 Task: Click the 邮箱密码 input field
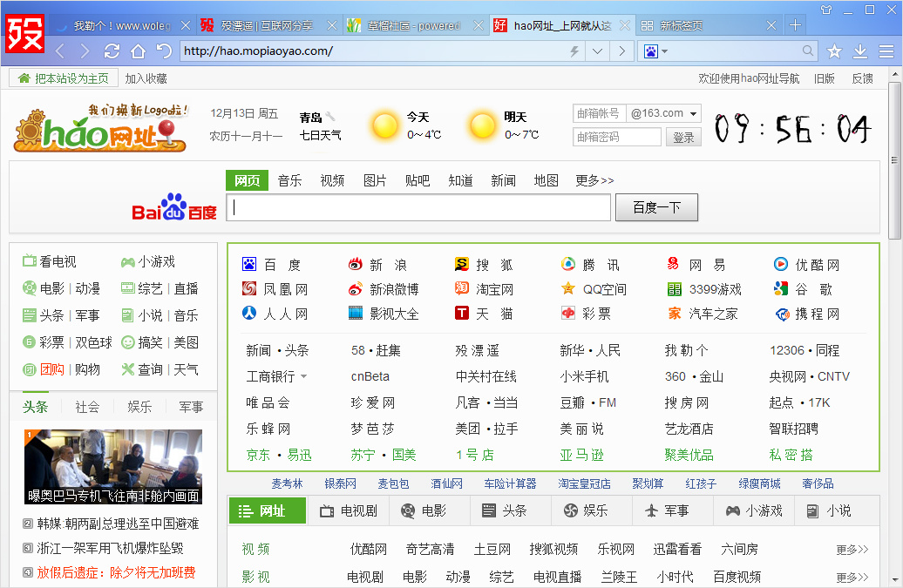617,137
